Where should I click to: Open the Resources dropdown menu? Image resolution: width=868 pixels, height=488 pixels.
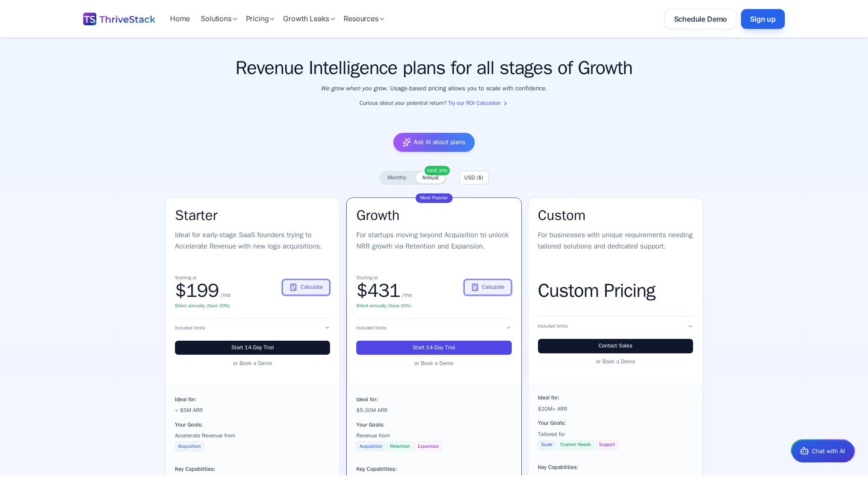coord(363,19)
